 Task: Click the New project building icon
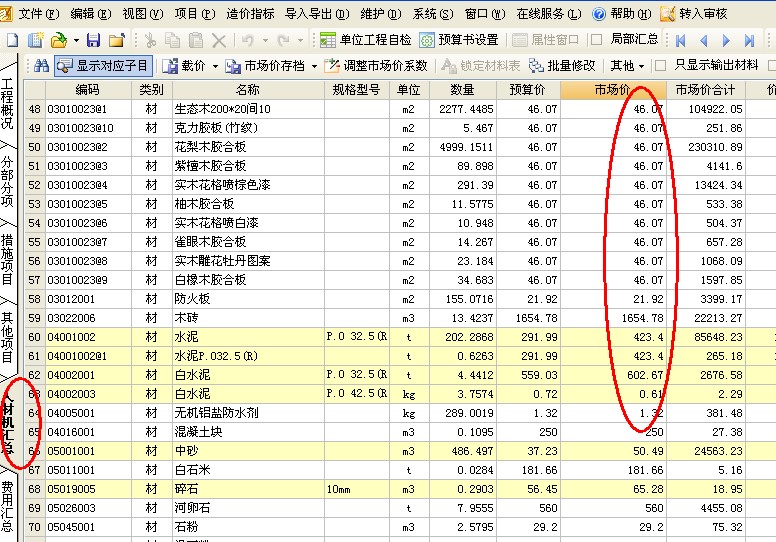36,40
